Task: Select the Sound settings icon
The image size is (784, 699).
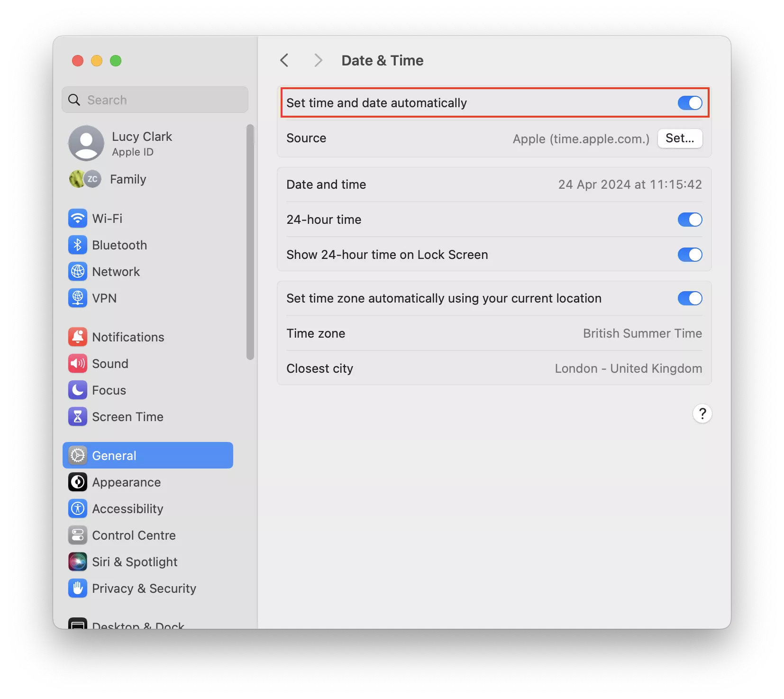Action: point(77,363)
